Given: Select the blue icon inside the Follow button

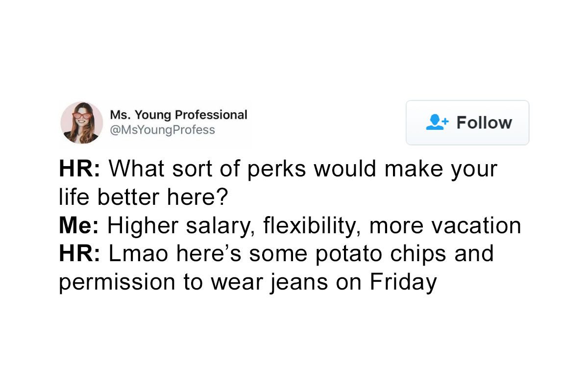Looking at the screenshot, I should [x=438, y=122].
